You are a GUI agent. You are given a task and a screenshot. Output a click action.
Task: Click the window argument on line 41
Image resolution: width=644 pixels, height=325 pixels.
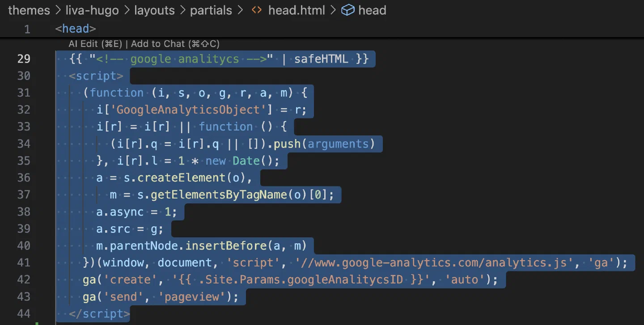123,262
